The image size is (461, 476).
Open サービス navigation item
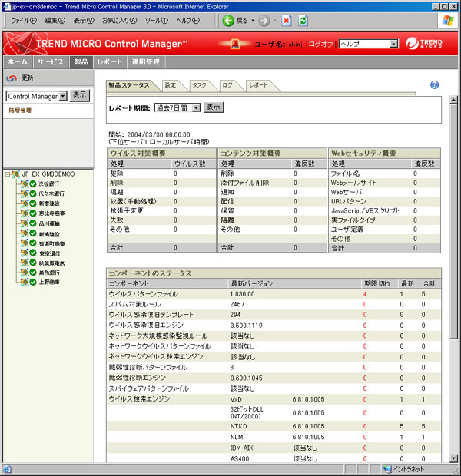51,62
